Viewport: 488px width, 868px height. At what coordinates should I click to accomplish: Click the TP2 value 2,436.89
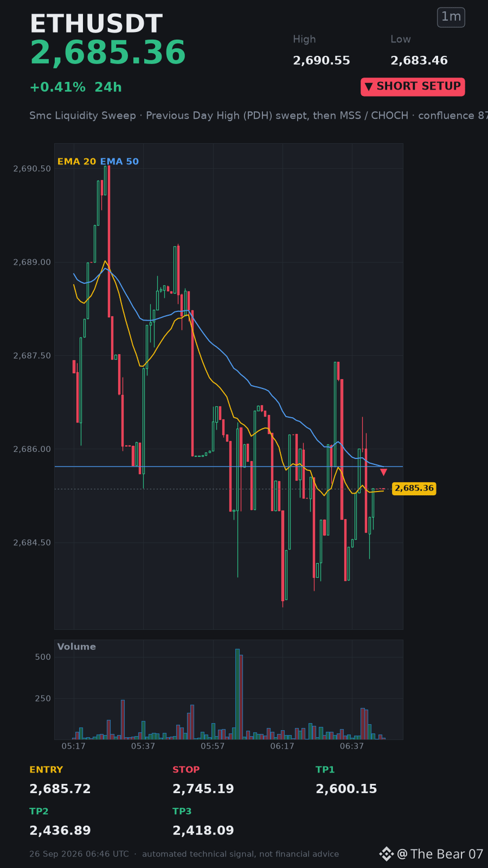click(x=60, y=831)
